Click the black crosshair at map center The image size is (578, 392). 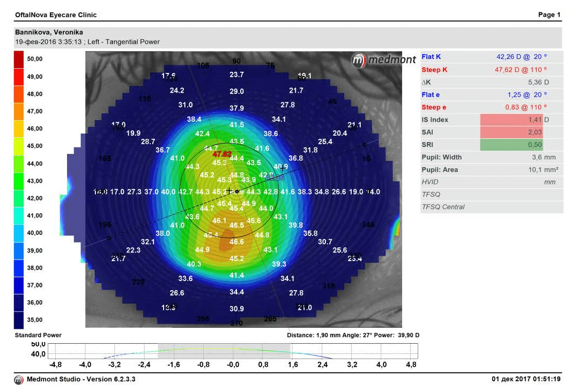[230, 191]
